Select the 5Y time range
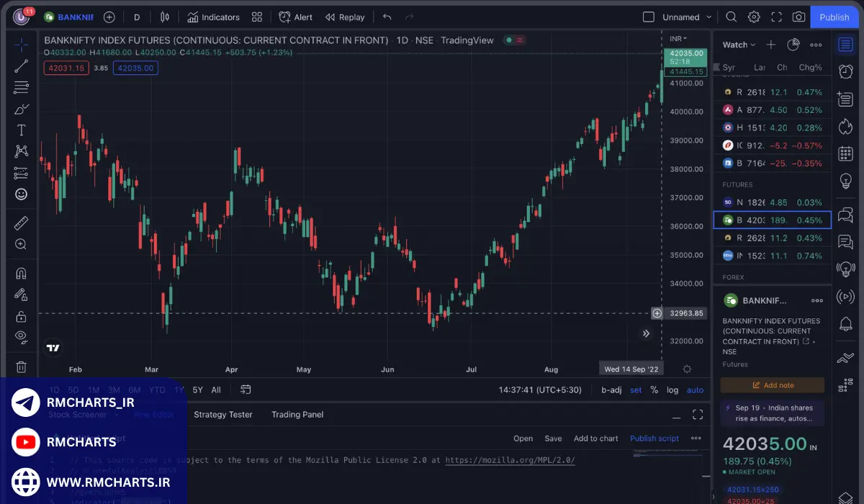Screen dimensions: 864x504 coord(197,390)
